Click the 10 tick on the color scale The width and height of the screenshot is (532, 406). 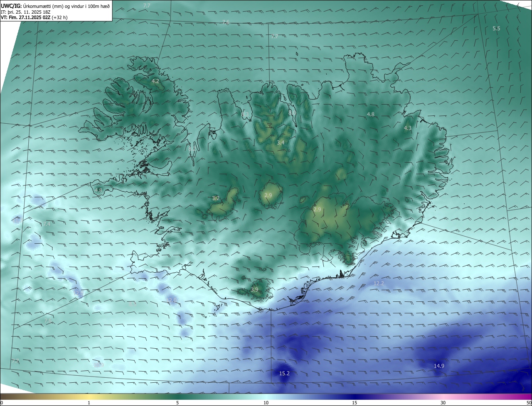pyautogui.click(x=266, y=403)
